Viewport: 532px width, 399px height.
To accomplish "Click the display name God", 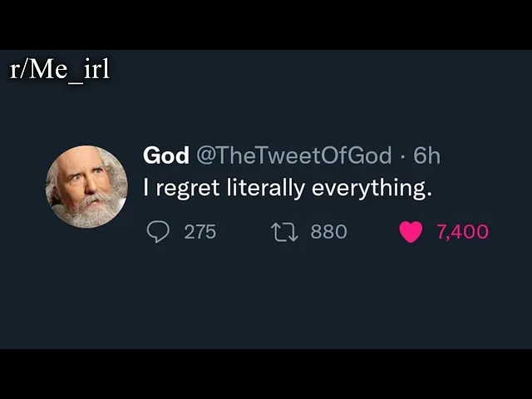I will pos(166,155).
